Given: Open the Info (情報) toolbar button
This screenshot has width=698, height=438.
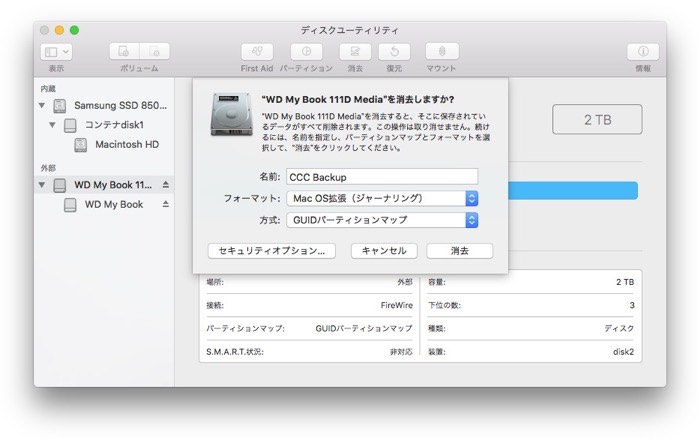Looking at the screenshot, I should click(x=643, y=52).
